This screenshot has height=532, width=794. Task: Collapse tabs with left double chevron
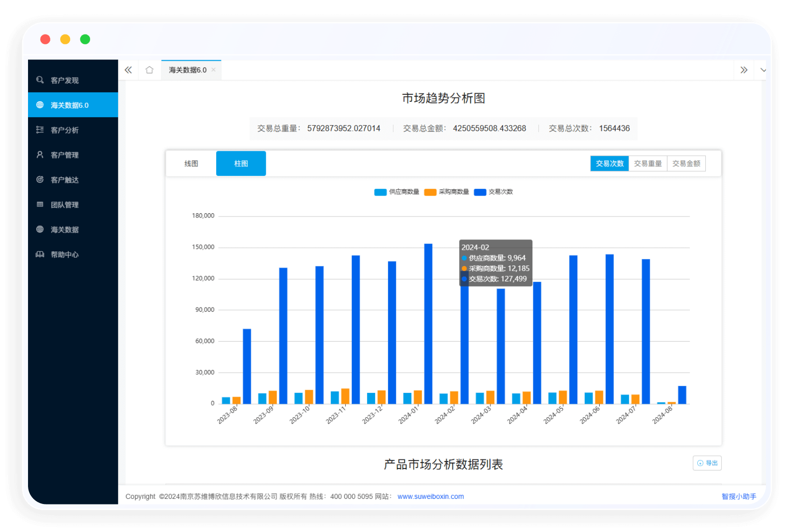(x=128, y=70)
